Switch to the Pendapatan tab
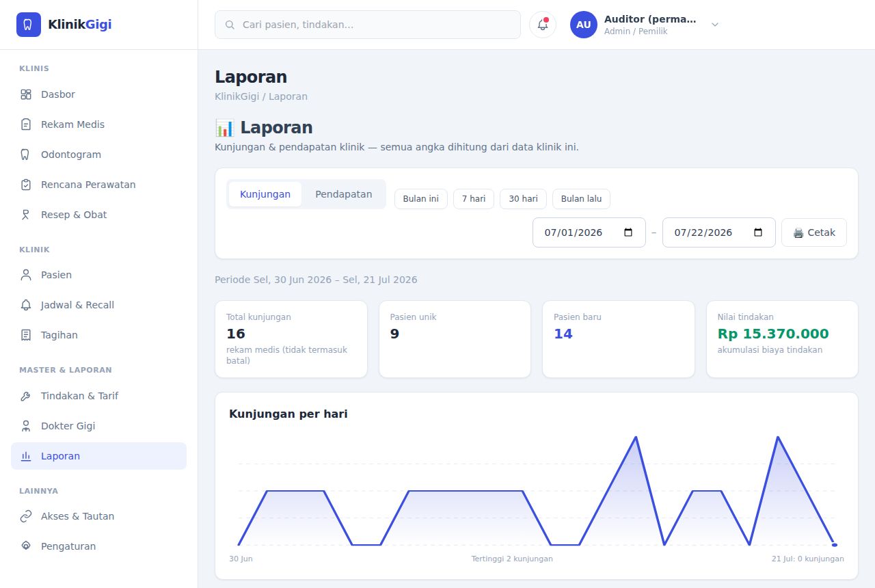Image resolution: width=875 pixels, height=588 pixels. coord(344,194)
